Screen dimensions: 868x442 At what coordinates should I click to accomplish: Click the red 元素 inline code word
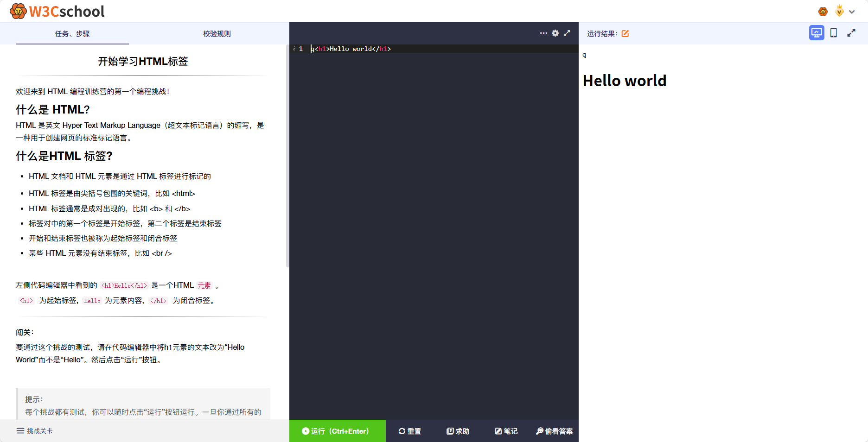204,285
